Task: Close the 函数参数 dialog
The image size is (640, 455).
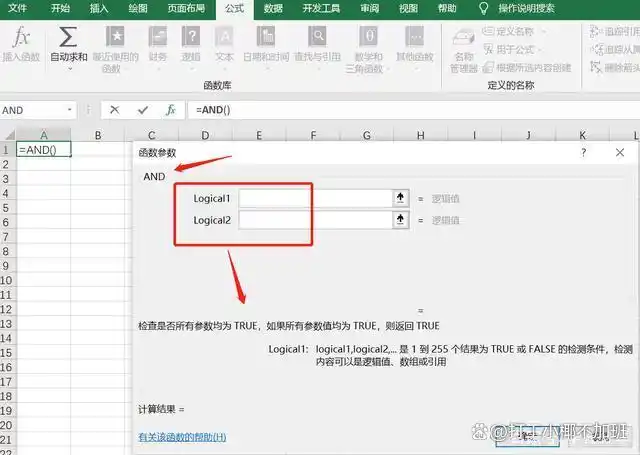Action: point(620,153)
